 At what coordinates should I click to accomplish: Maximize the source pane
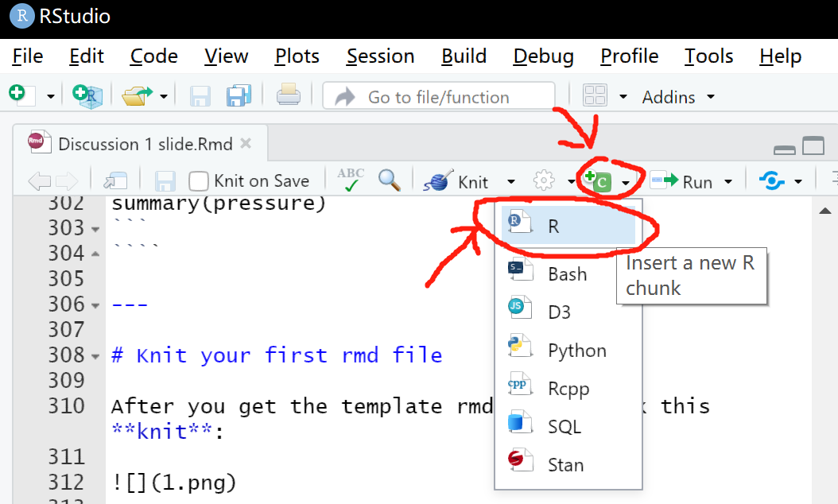pyautogui.click(x=813, y=145)
